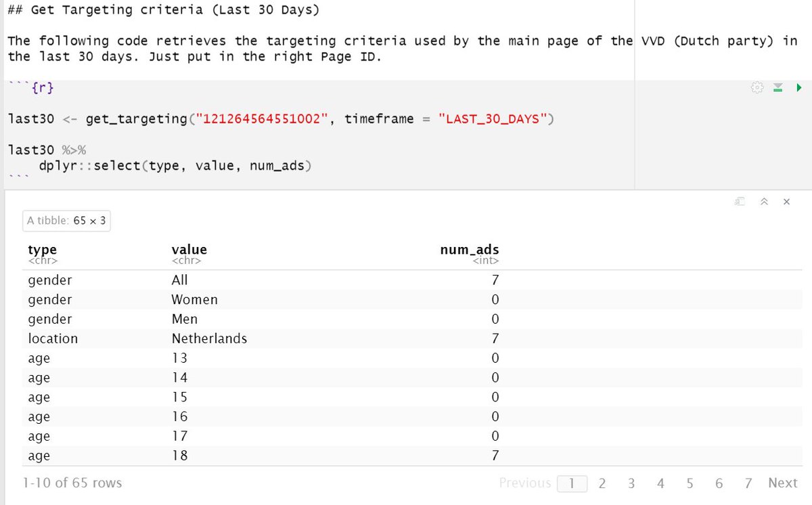Image resolution: width=812 pixels, height=505 pixels.
Task: Click the dplyr::select code line
Action: [x=175, y=165]
